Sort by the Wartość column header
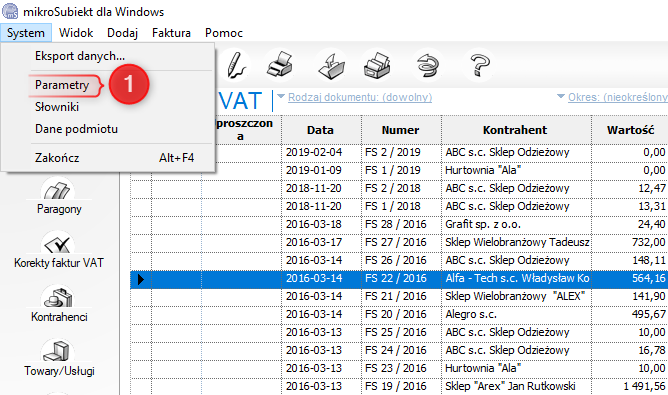The width and height of the screenshot is (668, 395). point(630,130)
